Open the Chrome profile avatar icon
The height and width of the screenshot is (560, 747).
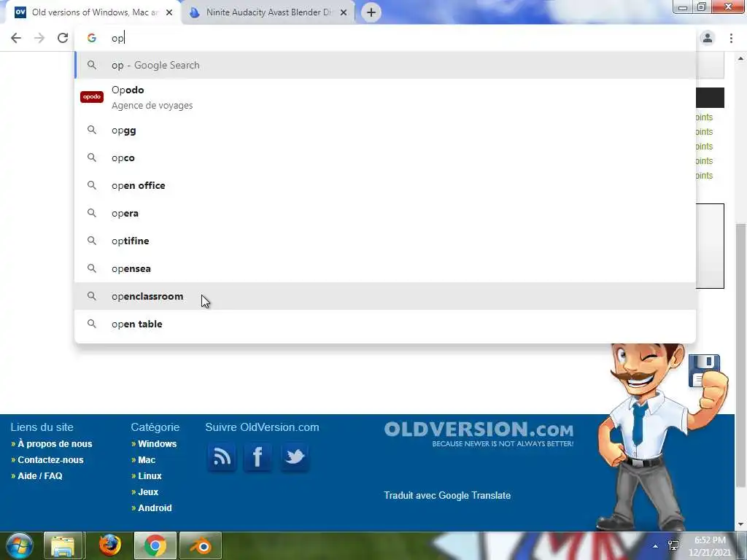click(x=708, y=38)
